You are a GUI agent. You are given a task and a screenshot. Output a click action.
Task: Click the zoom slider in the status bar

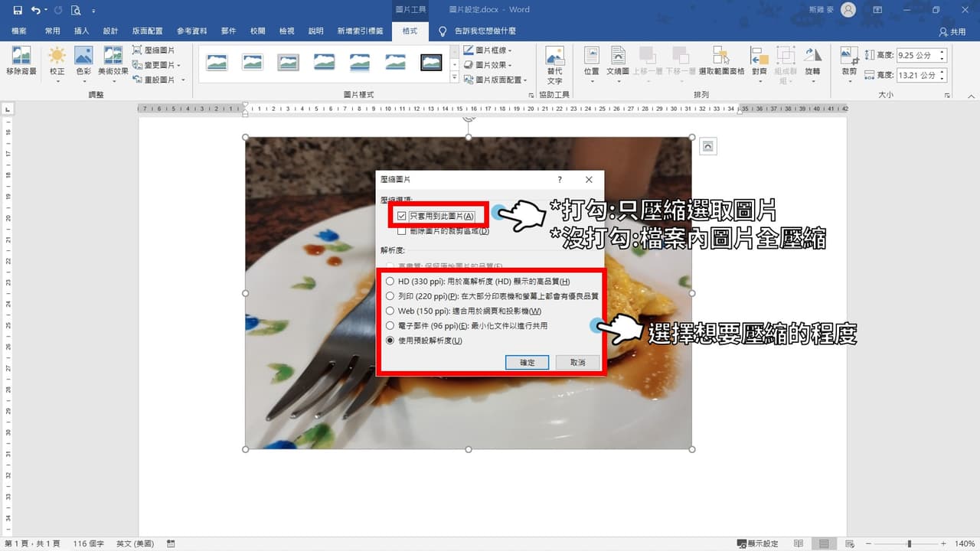[x=909, y=544]
